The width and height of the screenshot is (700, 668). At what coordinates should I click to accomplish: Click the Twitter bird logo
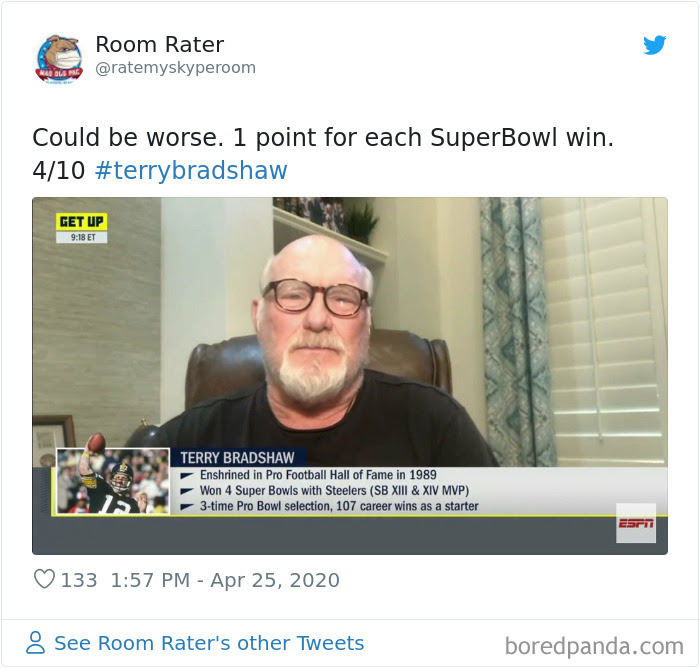pyautogui.click(x=654, y=45)
